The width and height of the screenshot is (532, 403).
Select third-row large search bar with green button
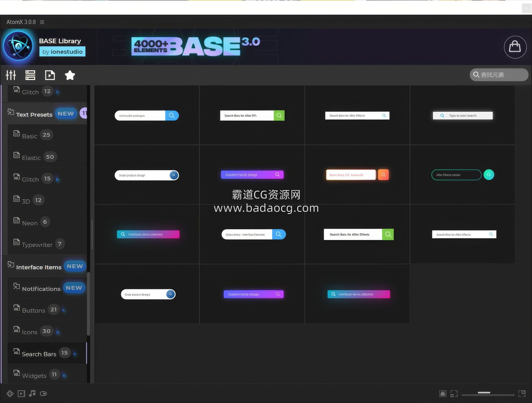[x=359, y=234]
